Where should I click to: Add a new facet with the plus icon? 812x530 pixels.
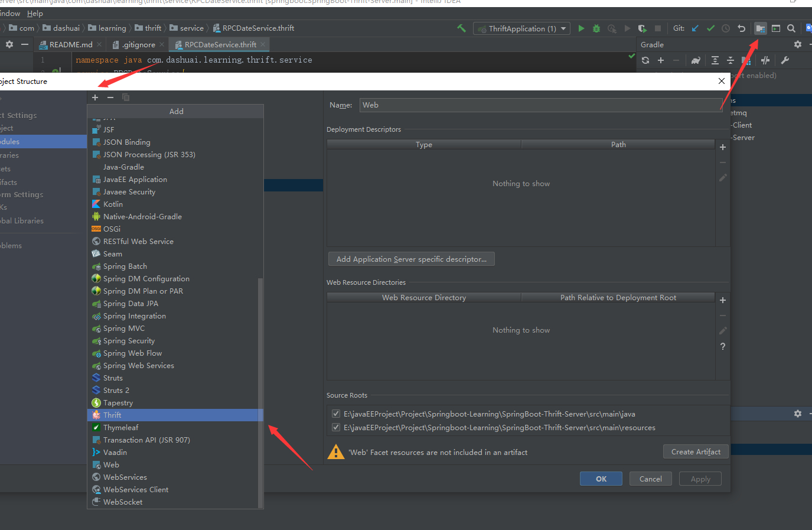coord(95,97)
